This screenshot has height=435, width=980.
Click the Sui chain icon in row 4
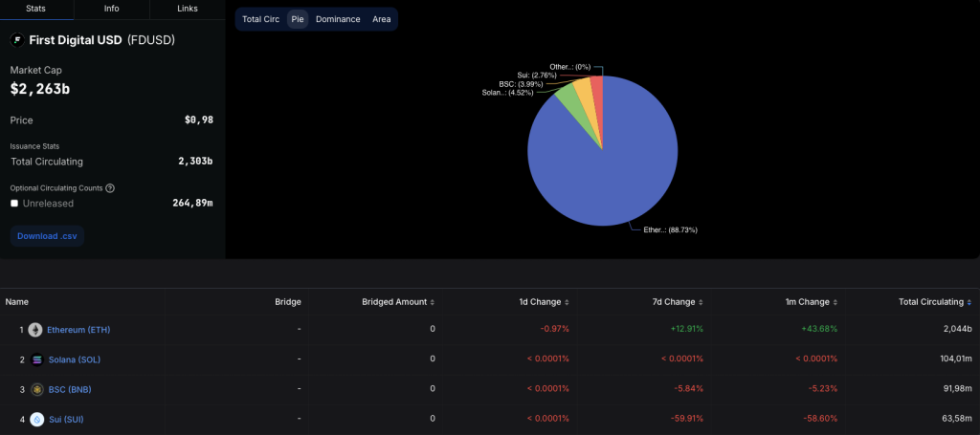coord(37,420)
